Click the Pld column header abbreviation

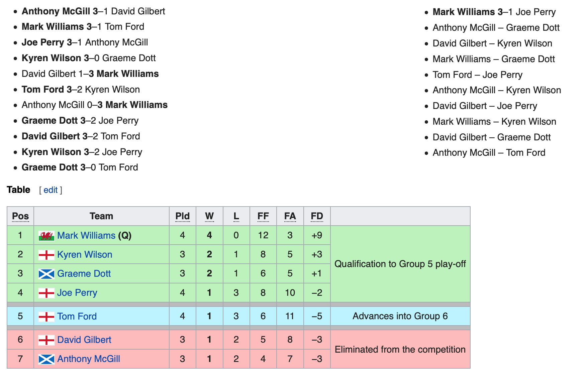coord(183,216)
